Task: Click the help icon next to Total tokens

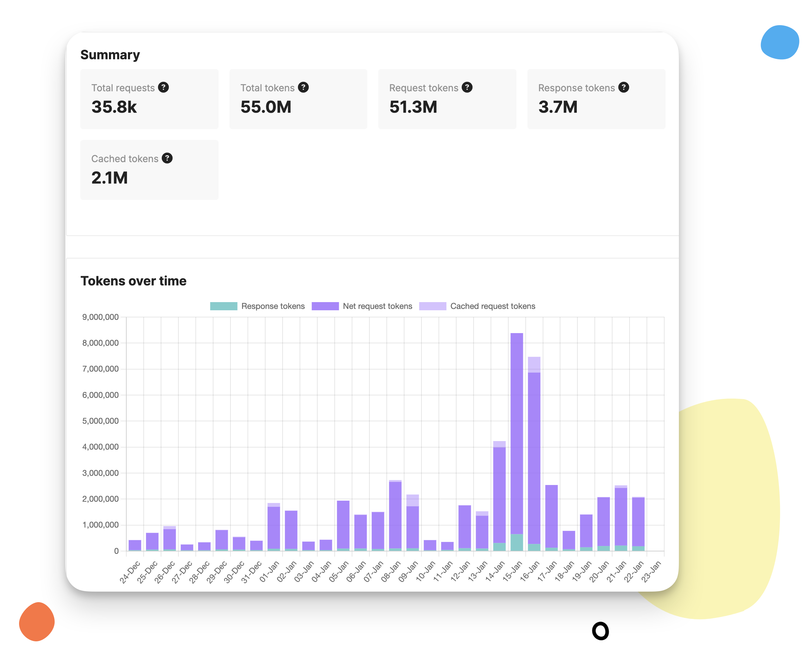Action: [x=304, y=88]
